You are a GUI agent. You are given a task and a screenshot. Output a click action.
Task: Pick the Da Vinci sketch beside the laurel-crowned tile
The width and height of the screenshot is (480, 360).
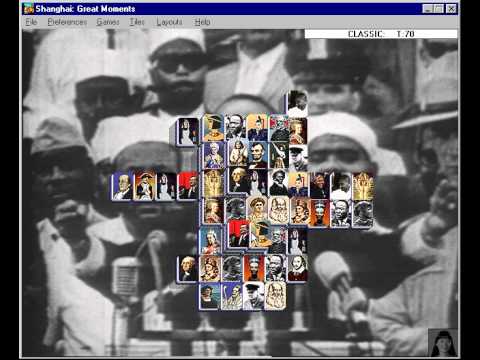[x=279, y=210]
